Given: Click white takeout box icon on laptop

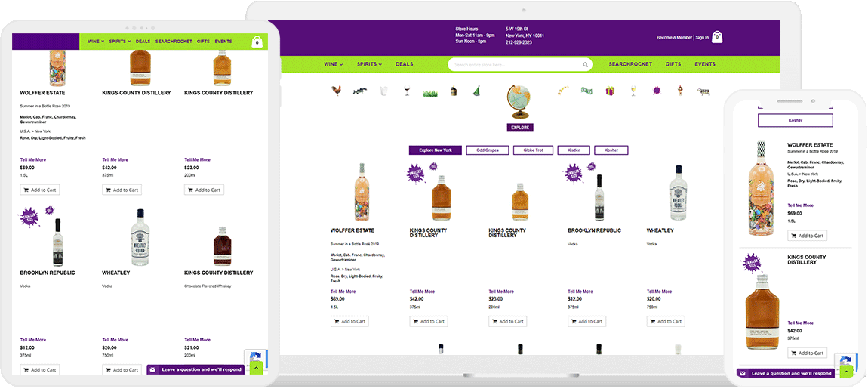Looking at the screenshot, I should (x=384, y=91).
